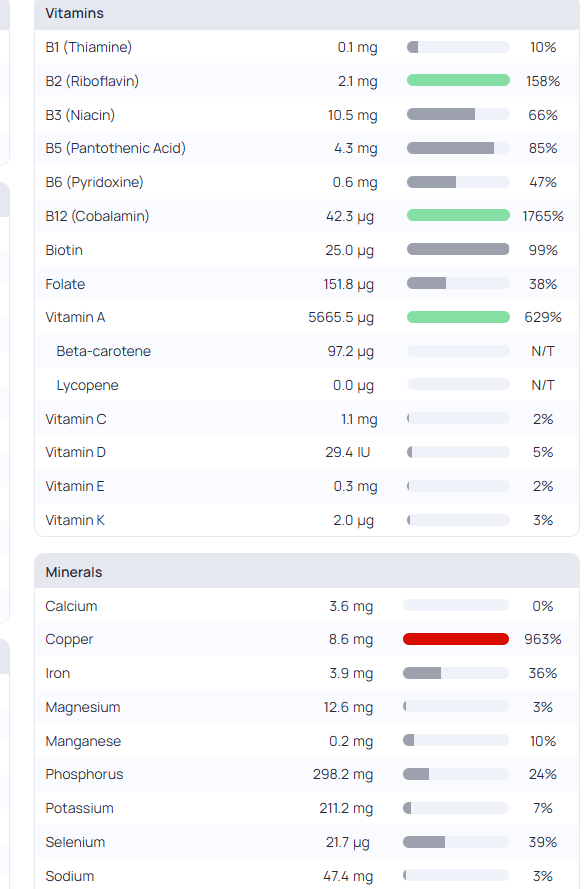Image resolution: width=588 pixels, height=889 pixels.
Task: Click the B3 (Niacin) progress bar
Action: point(458,115)
